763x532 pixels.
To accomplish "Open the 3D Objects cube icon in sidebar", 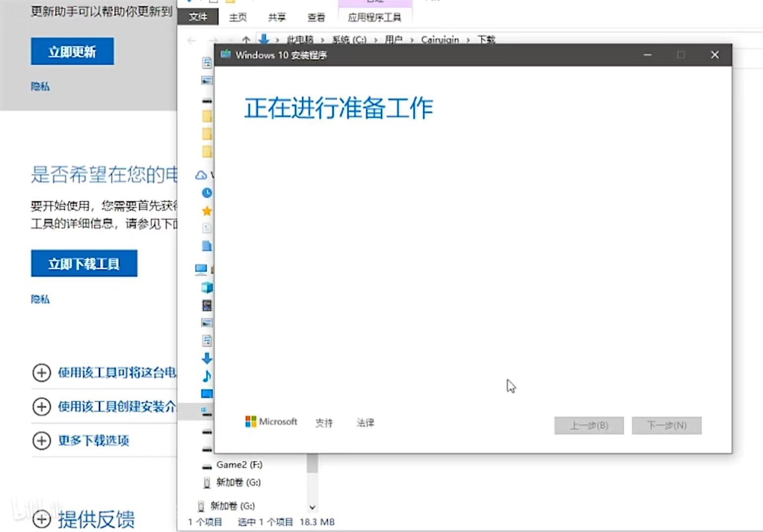I will coord(207,287).
